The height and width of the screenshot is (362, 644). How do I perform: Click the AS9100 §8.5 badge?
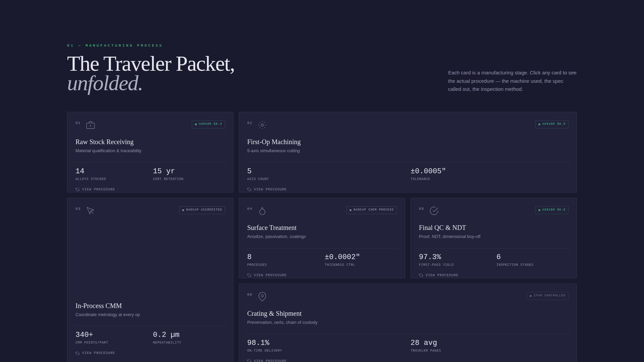552,124
